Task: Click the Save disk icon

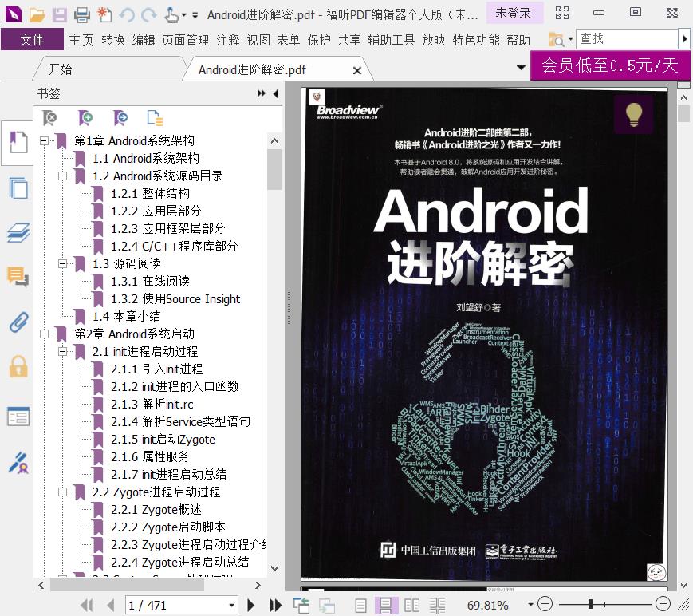Action: (60, 15)
